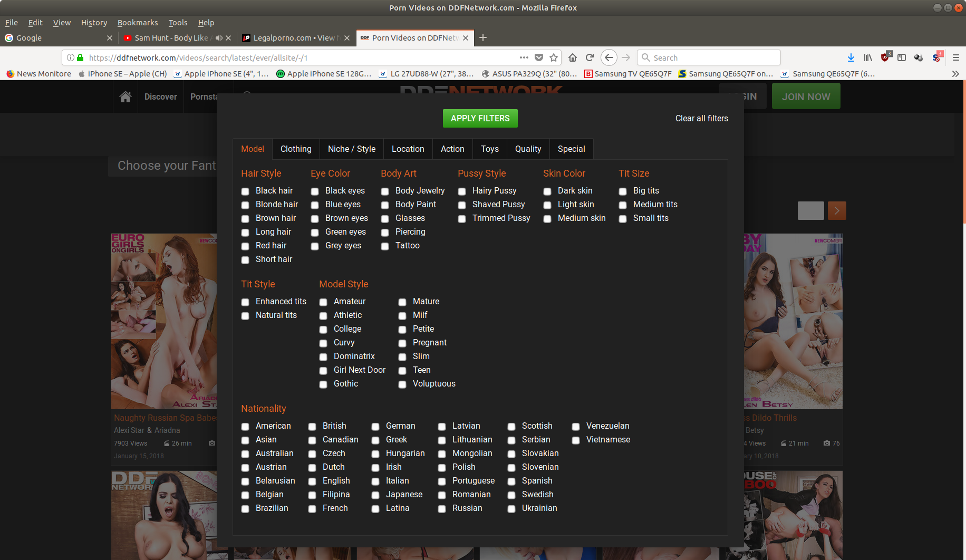This screenshot has height=560, width=966.
Task: Enable the Blue eyes filter checkbox
Action: (x=315, y=205)
